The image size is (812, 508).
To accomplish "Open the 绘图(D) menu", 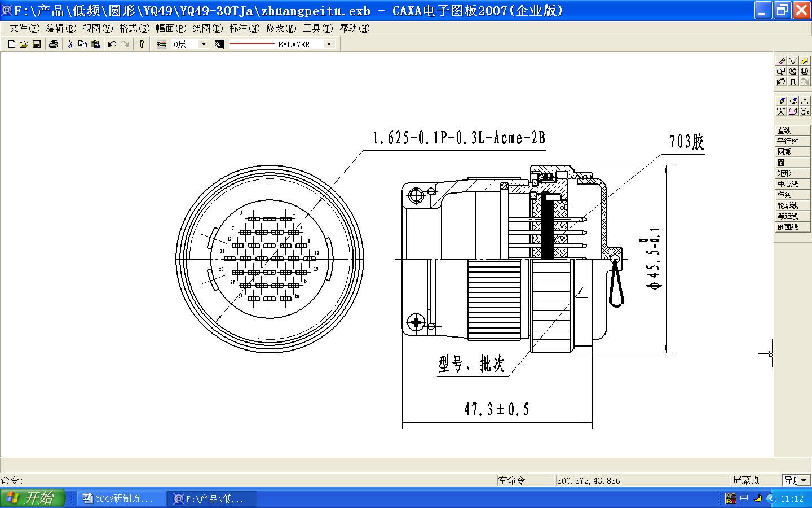I will [x=208, y=28].
